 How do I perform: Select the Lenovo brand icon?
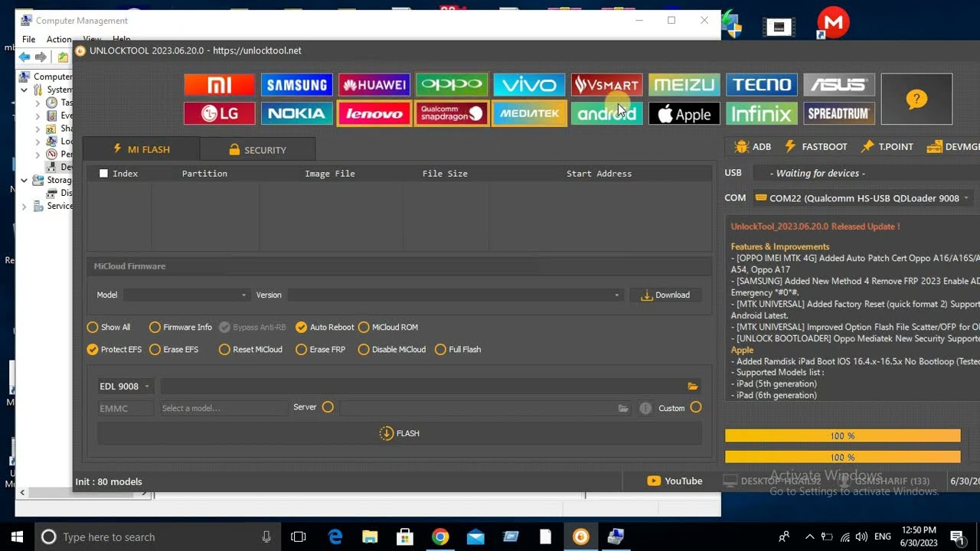click(374, 114)
